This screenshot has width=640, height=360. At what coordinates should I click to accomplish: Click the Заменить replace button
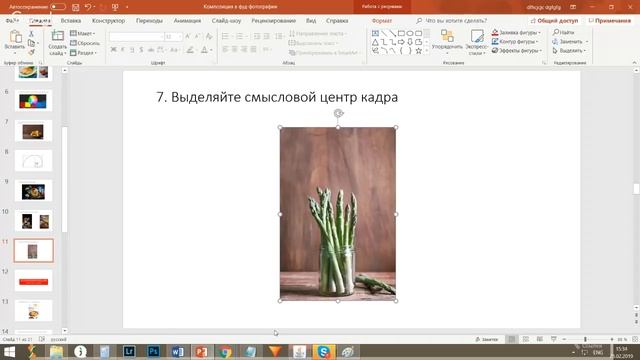570,42
